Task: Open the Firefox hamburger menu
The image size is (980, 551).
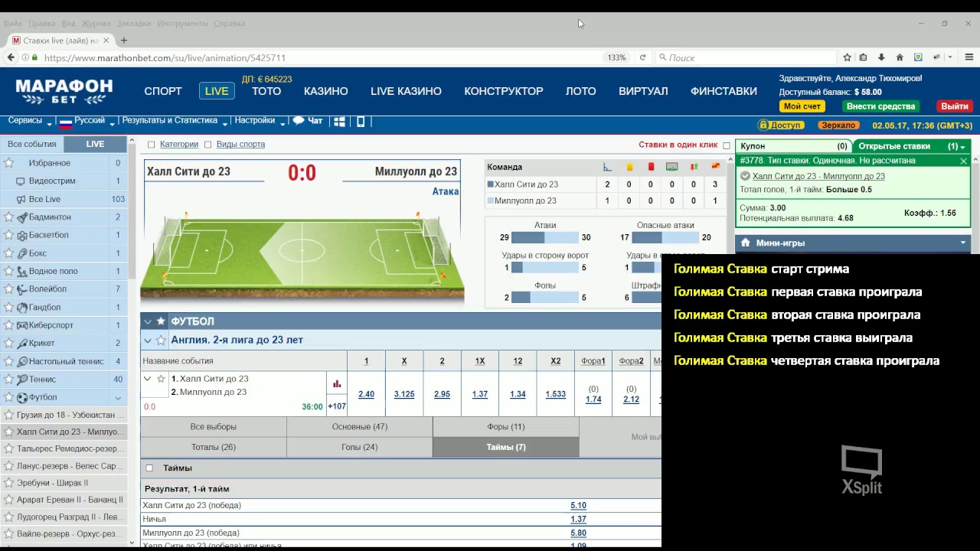Action: pyautogui.click(x=969, y=57)
